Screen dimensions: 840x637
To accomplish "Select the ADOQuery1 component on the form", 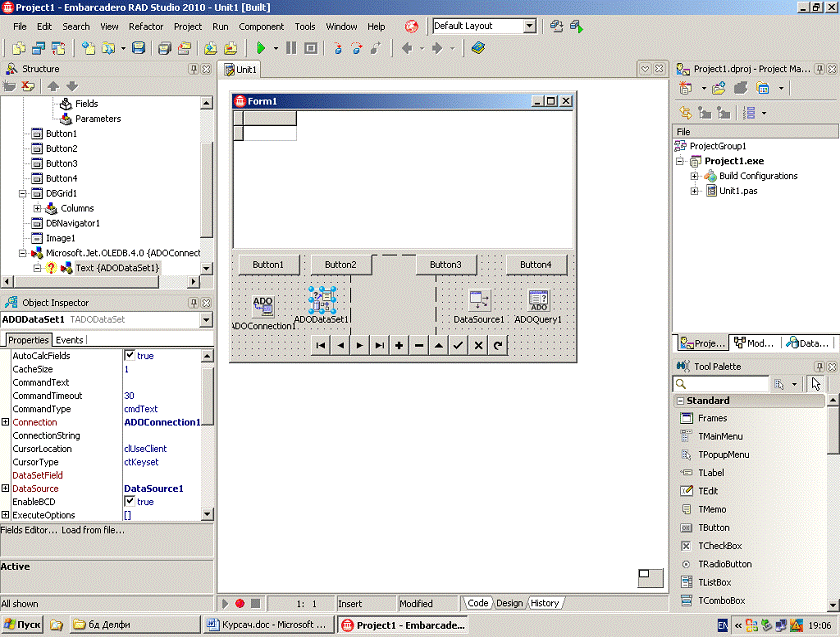I will click(538, 300).
